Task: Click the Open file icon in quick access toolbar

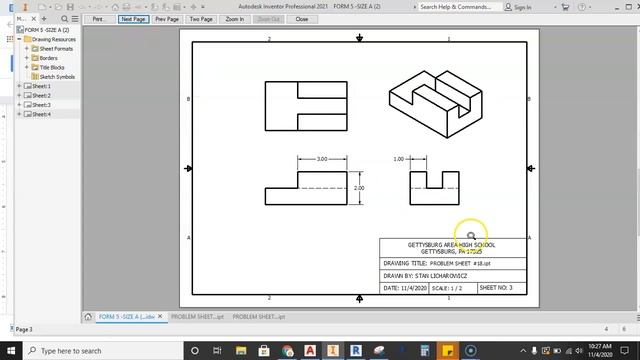Action: click(x=58, y=7)
